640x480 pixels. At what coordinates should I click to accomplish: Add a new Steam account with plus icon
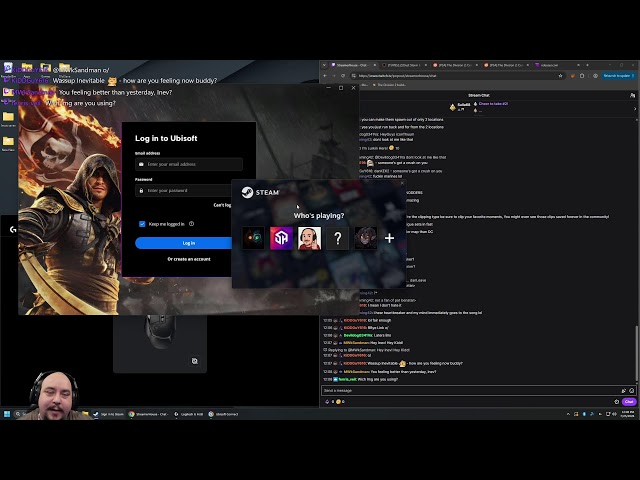click(x=389, y=238)
